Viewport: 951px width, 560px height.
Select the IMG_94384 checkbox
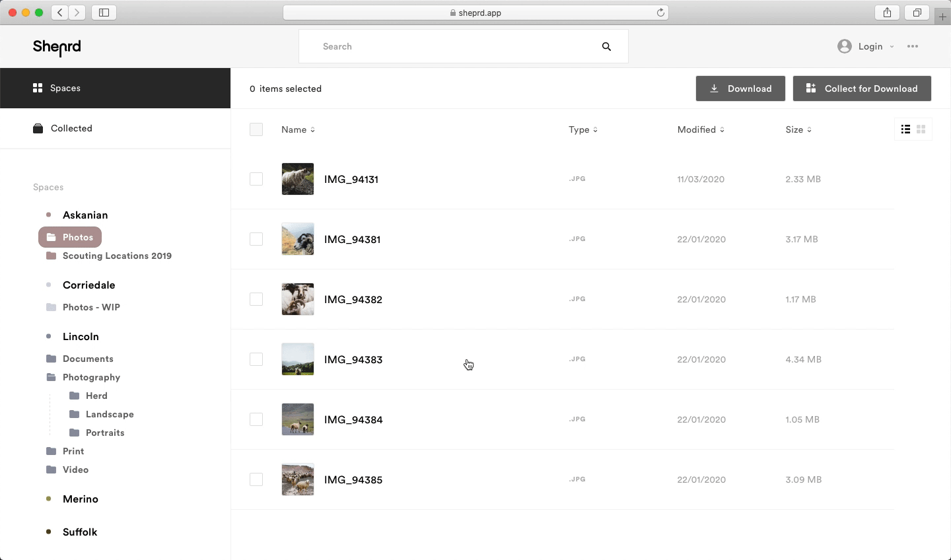tap(256, 419)
